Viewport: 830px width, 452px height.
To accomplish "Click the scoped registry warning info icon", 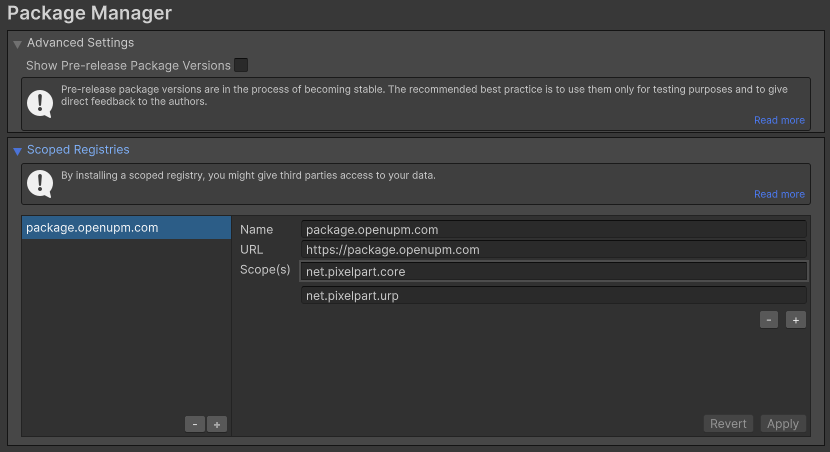I will pyautogui.click(x=40, y=183).
